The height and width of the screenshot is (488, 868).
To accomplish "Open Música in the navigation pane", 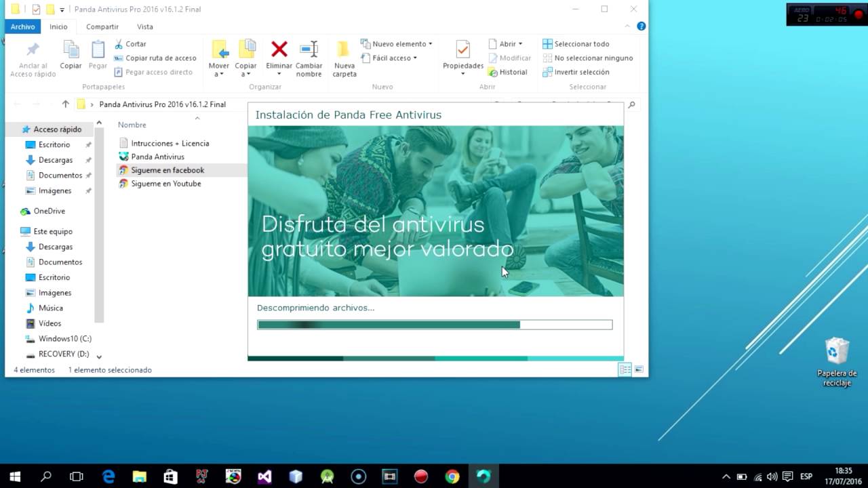I will [45, 308].
